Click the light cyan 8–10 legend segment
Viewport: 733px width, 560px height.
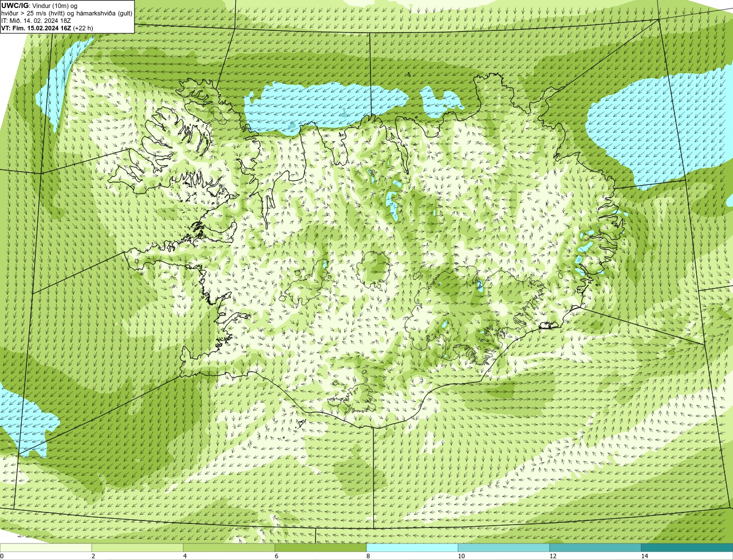pos(412,547)
